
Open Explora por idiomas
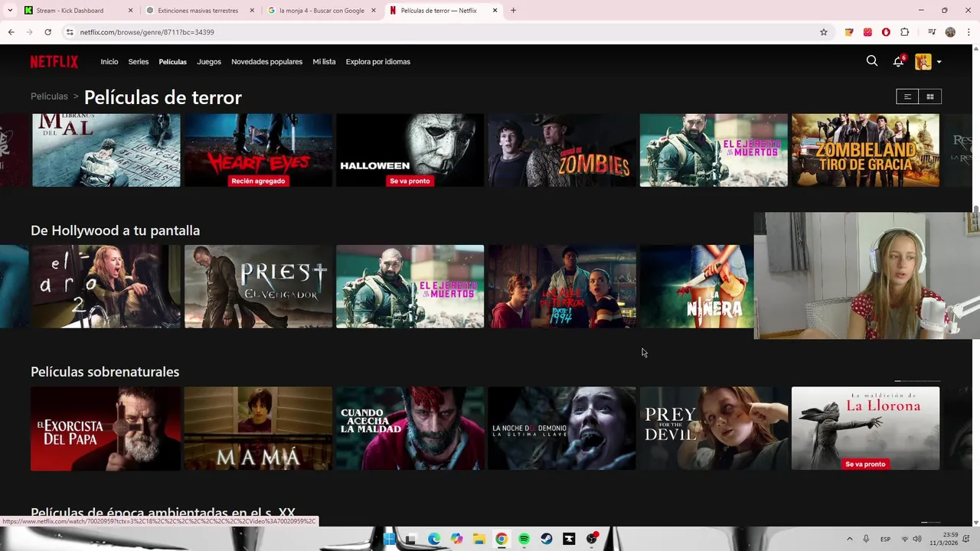(x=378, y=62)
